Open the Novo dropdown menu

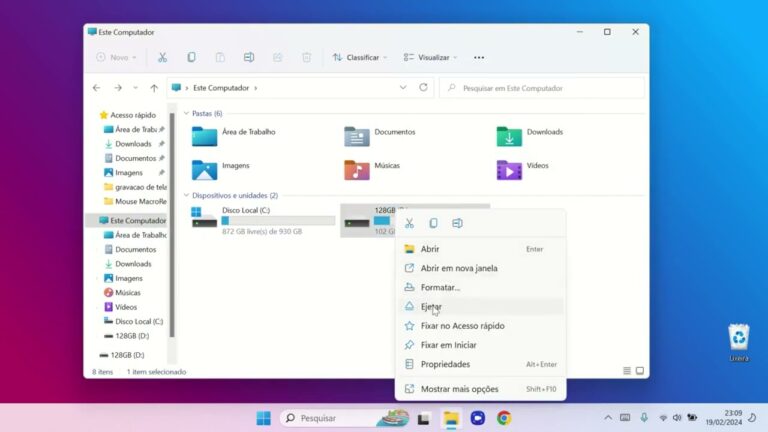point(117,57)
